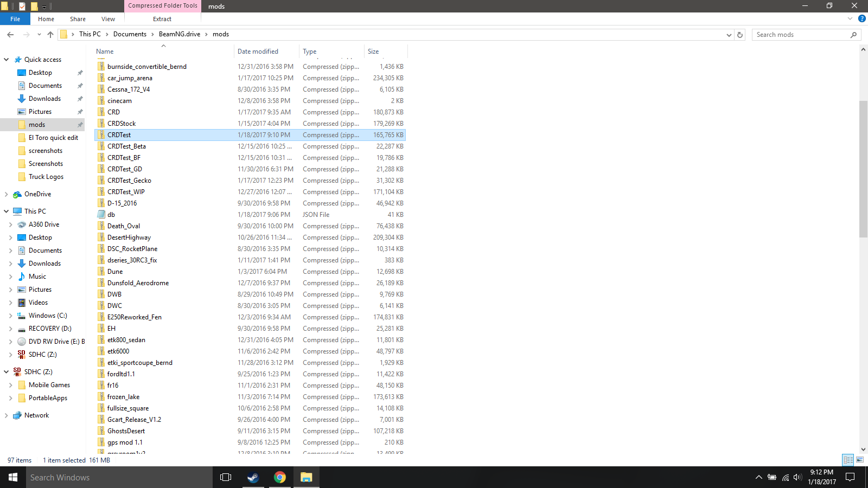868x488 pixels.
Task: Open the clock and date flyout
Action: [821, 477]
